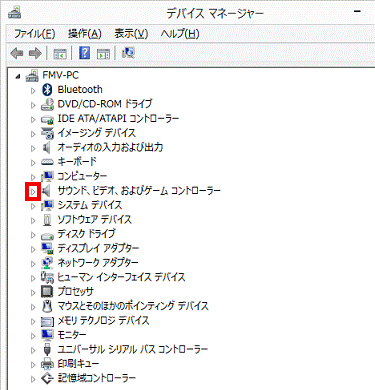Image resolution: width=375 pixels, height=390 pixels.
Task: Collapse the FMV-PC root node
Action: (18, 77)
